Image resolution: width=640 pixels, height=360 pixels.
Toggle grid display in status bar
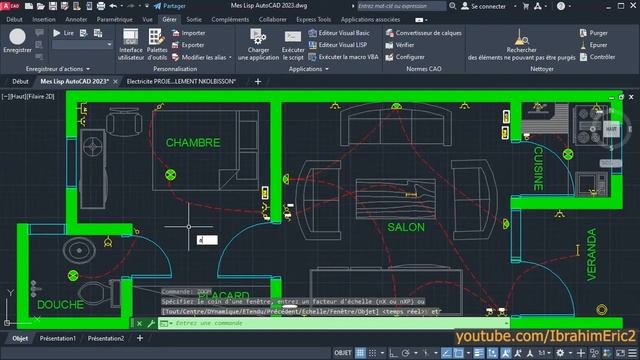[x=360, y=353]
